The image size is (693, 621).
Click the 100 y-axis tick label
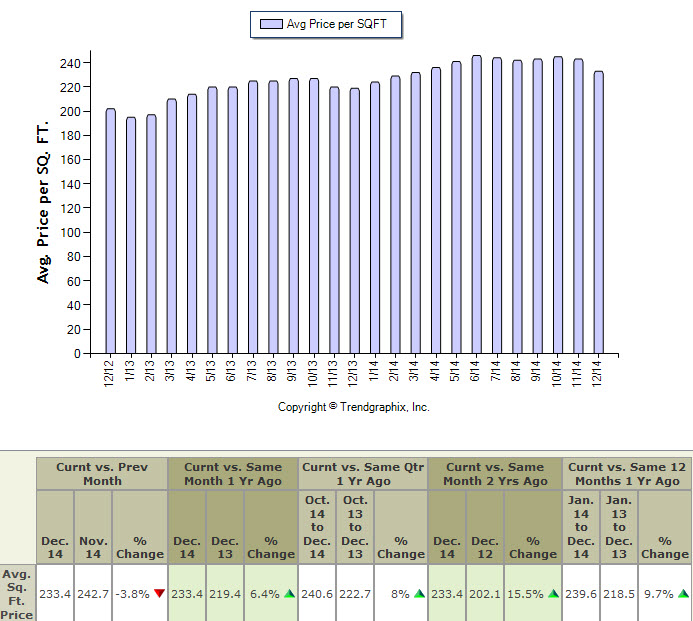(x=70, y=232)
